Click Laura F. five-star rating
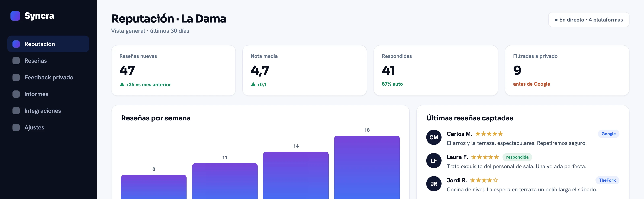644x199 pixels. coord(485,157)
